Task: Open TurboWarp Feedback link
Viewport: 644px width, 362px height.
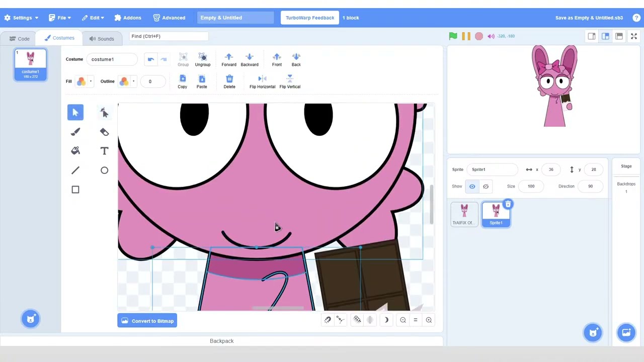Action: 310,18
